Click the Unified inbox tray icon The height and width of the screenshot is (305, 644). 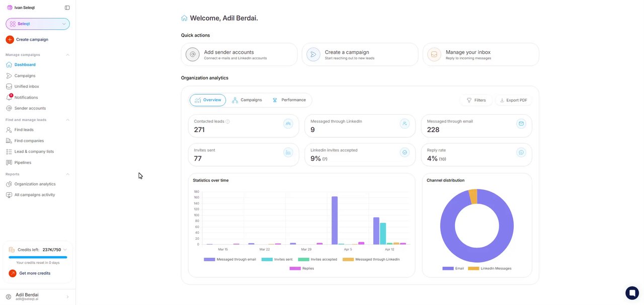(9, 86)
